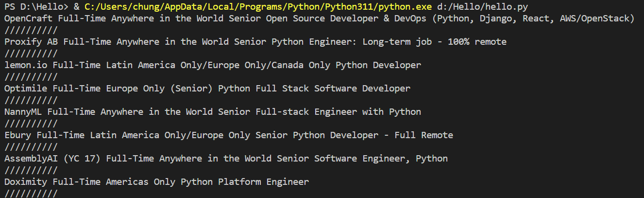
Task: Click the slash separator below OpenCraft line
Action: coord(31,30)
